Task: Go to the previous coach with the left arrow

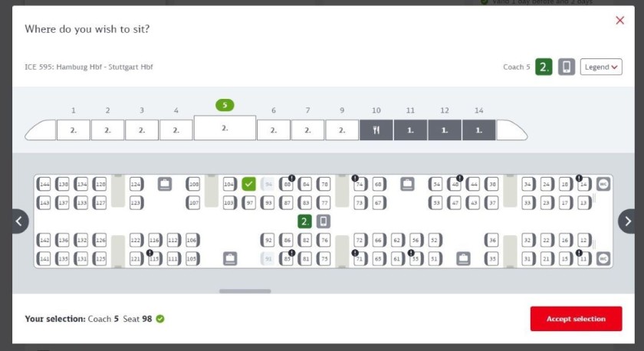Action: click(18, 221)
